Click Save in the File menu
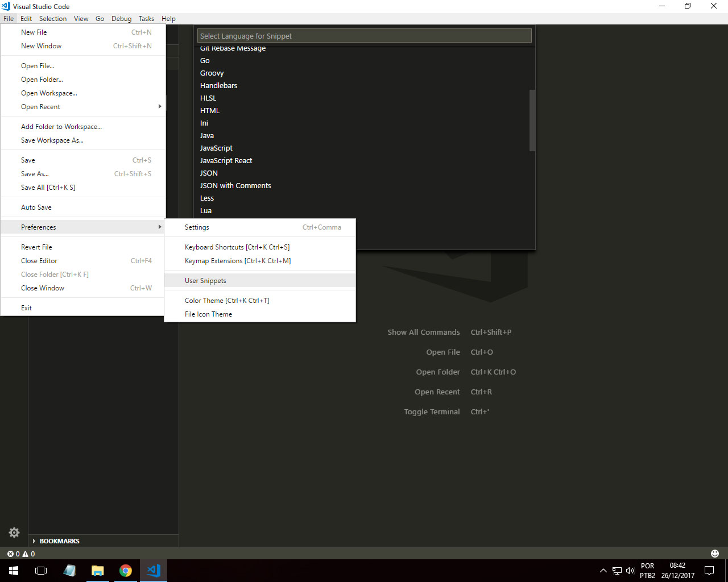This screenshot has height=582, width=728. click(83, 160)
